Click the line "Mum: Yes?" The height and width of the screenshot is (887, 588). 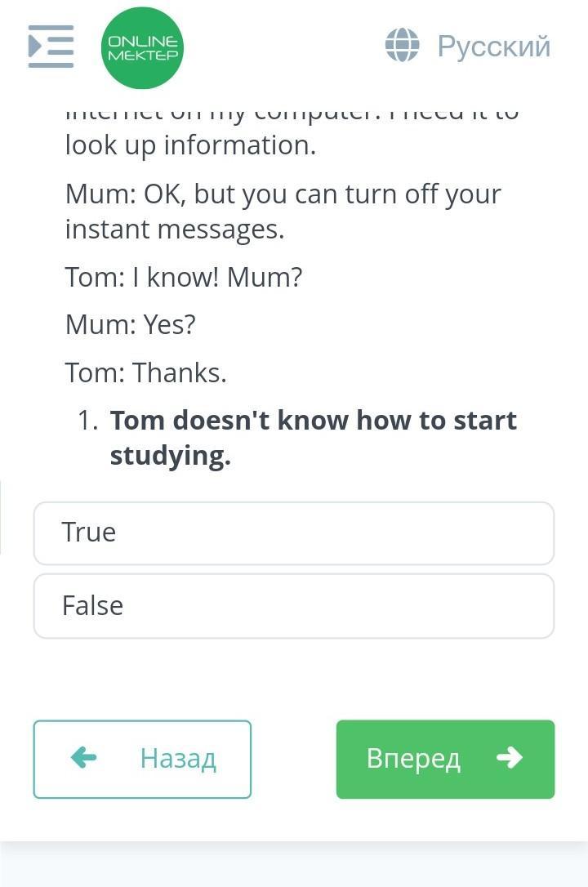(x=131, y=325)
